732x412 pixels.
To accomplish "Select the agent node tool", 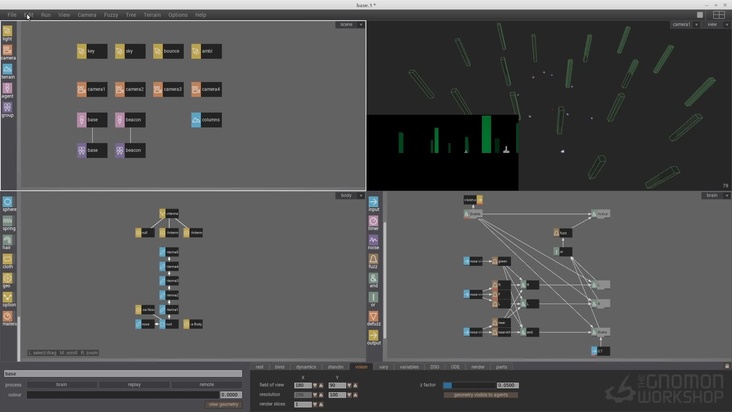I will (7, 88).
